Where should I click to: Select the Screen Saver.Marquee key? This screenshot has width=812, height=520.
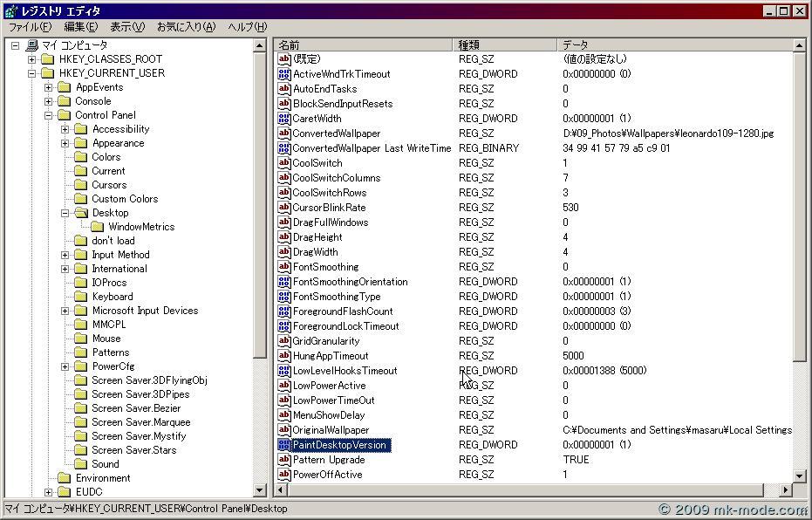pos(140,422)
